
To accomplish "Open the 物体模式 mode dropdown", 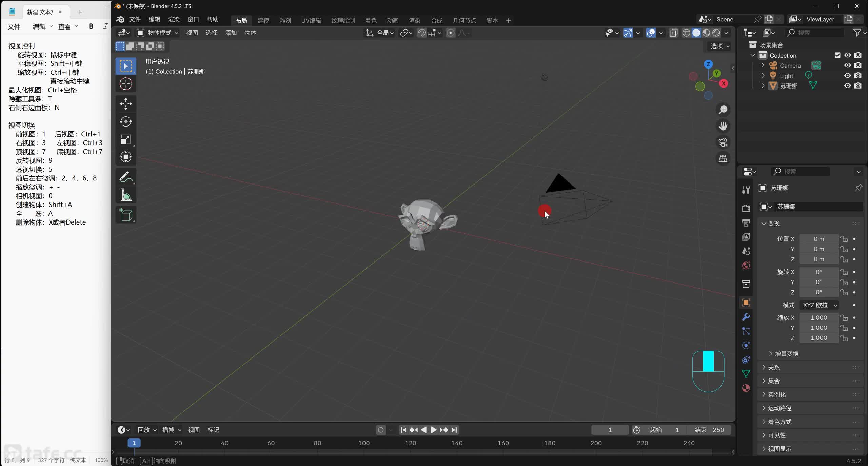I will click(x=158, y=33).
